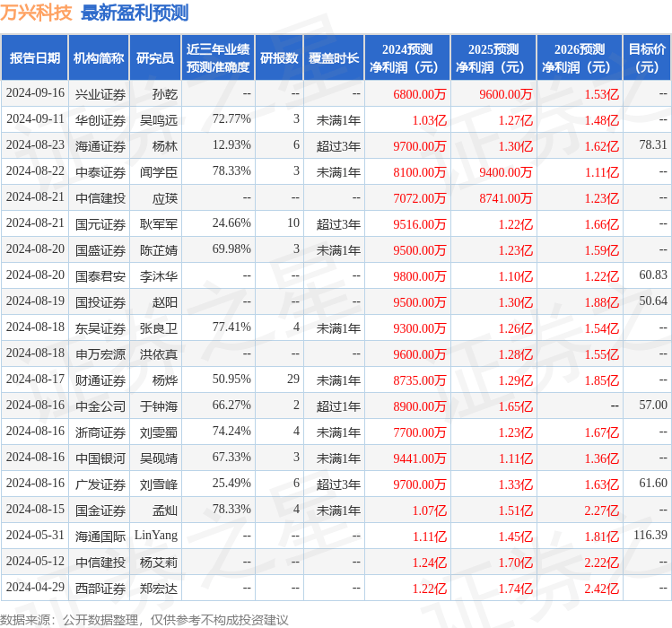Click target price 78.31
This screenshot has width=672, height=628.
pyautogui.click(x=653, y=145)
